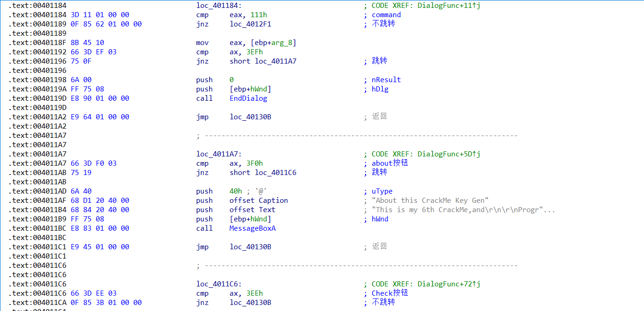Click the short loc_4011C6 jump operand
Image resolution: width=644 pixels, height=311 pixels.
pos(263,173)
